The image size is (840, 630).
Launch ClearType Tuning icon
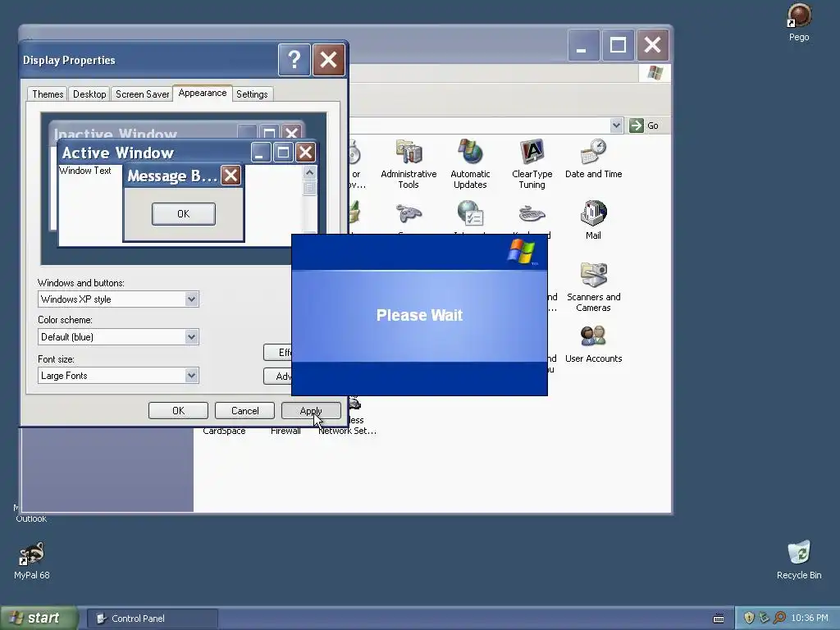(x=532, y=163)
